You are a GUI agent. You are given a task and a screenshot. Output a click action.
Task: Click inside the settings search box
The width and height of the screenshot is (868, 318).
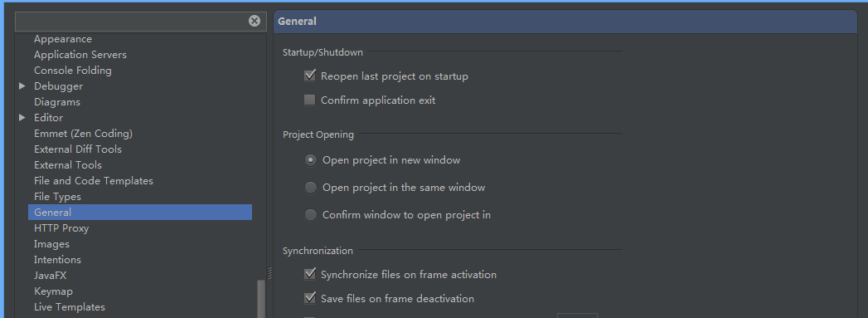click(x=132, y=21)
